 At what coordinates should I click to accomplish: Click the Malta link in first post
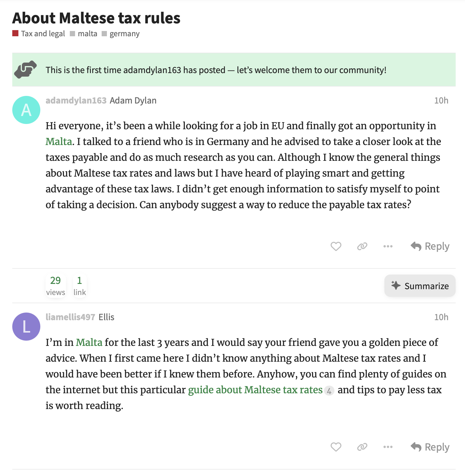click(x=58, y=142)
